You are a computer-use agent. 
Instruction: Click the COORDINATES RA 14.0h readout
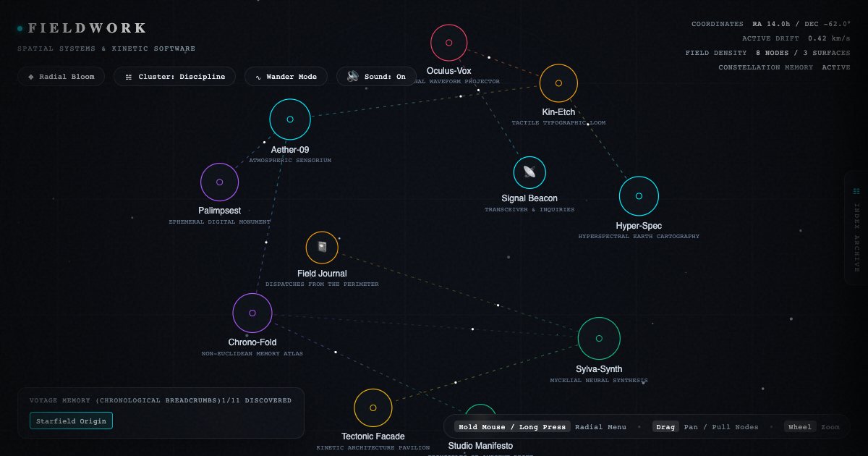coord(770,24)
